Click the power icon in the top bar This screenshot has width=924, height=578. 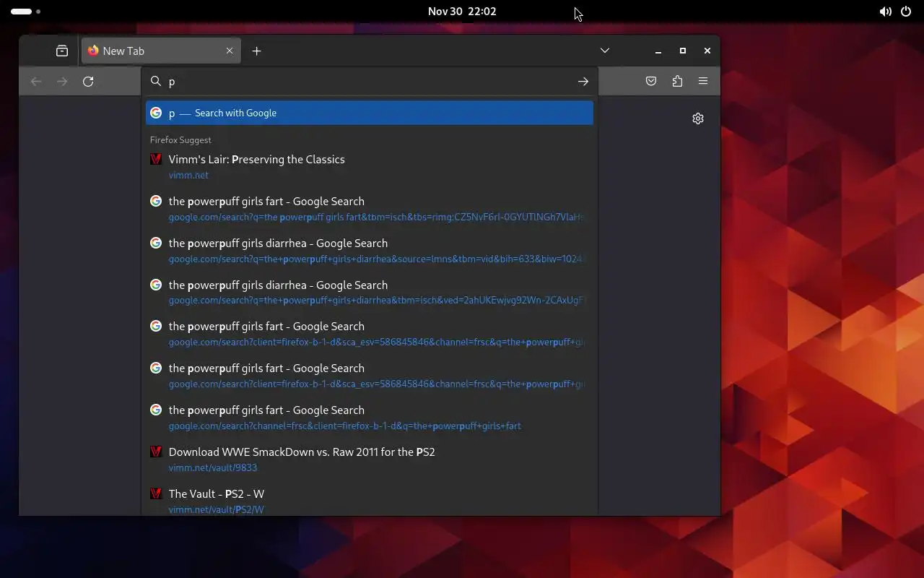coord(906,12)
